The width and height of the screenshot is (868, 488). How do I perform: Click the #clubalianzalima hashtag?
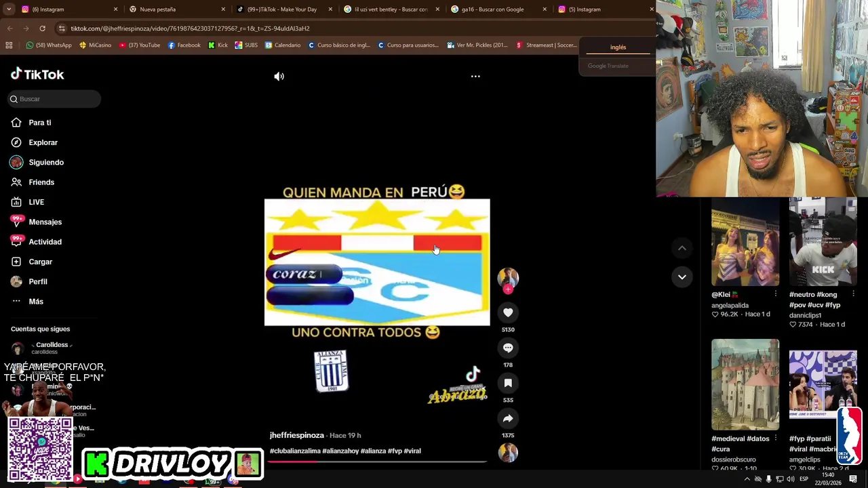pyautogui.click(x=295, y=451)
